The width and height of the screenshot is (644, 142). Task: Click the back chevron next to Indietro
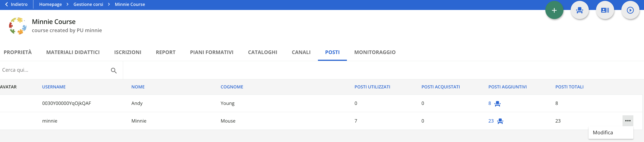click(x=5, y=4)
